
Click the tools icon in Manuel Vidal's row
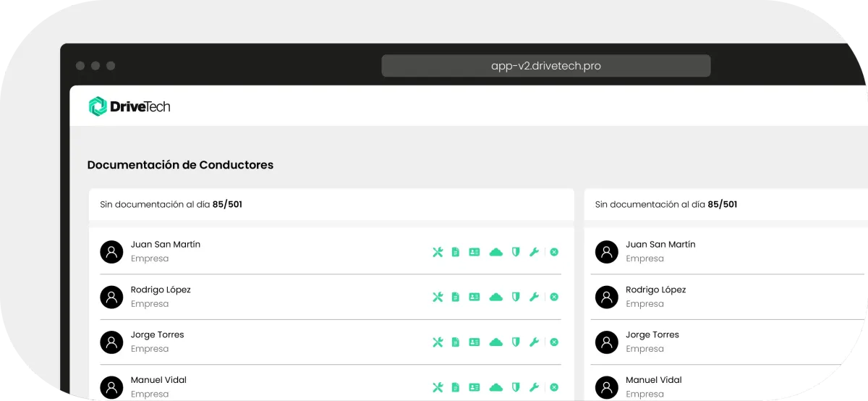pyautogui.click(x=438, y=387)
